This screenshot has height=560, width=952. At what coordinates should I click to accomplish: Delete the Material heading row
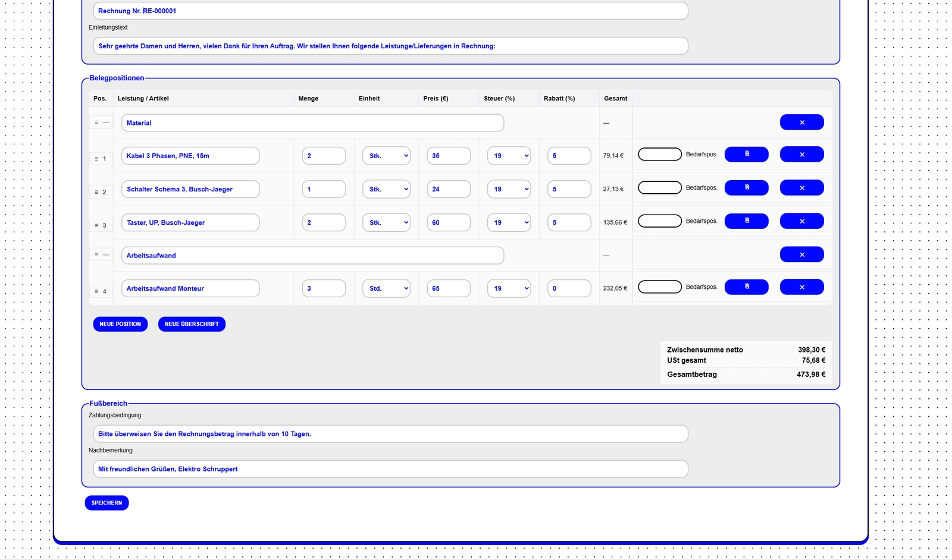801,122
